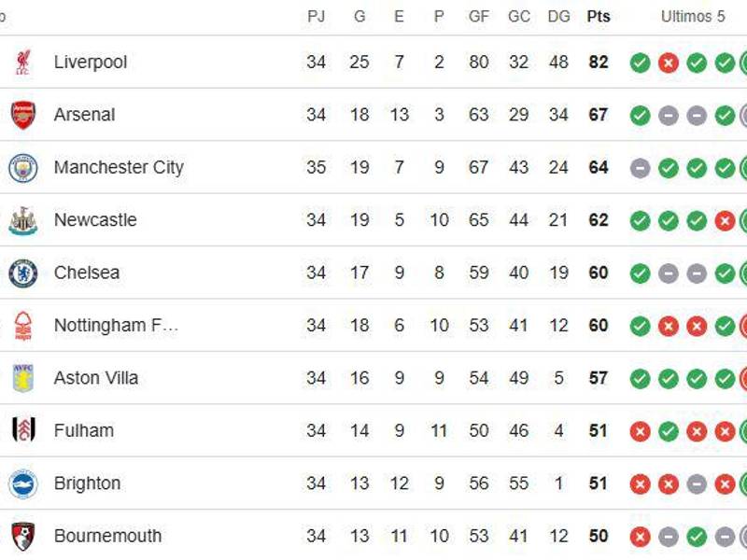Click the Liverpool club crest
The height and width of the screenshot is (560, 747).
23,63
